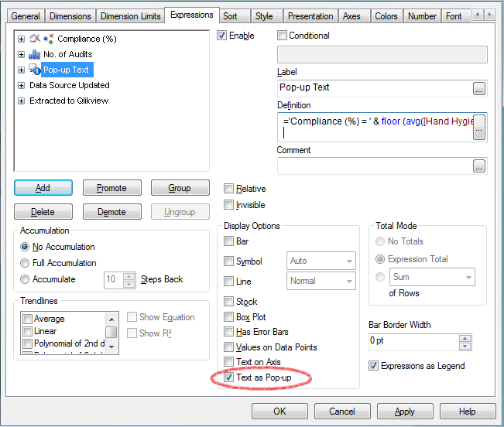Click the Group button
Image resolution: width=504 pixels, height=427 pixels.
(x=180, y=188)
